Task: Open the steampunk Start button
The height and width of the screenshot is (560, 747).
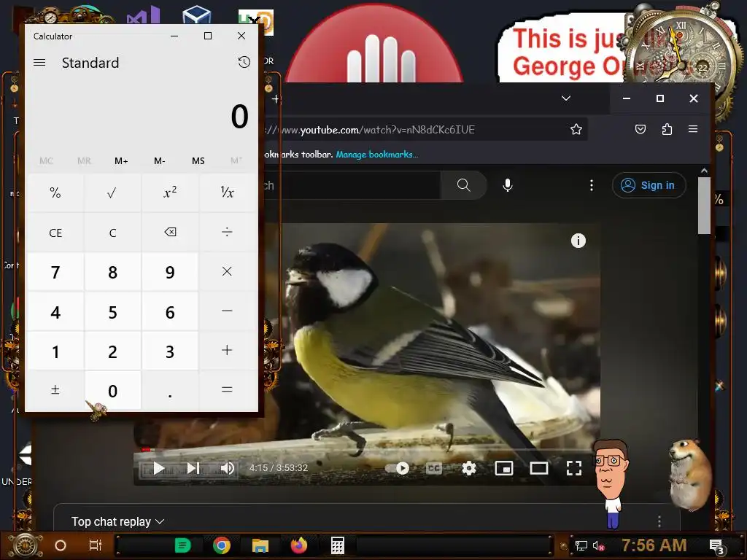Action: tap(26, 545)
